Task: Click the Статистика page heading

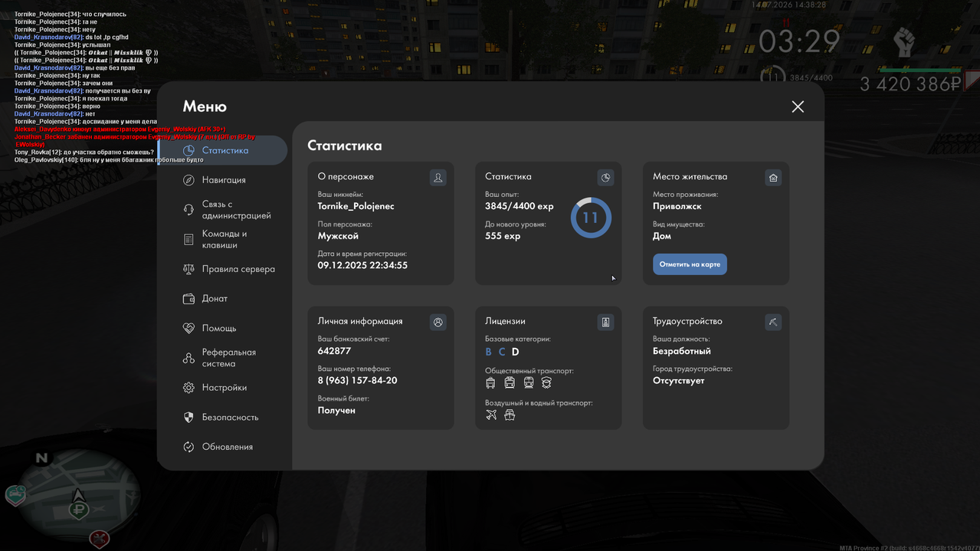Action: point(345,146)
